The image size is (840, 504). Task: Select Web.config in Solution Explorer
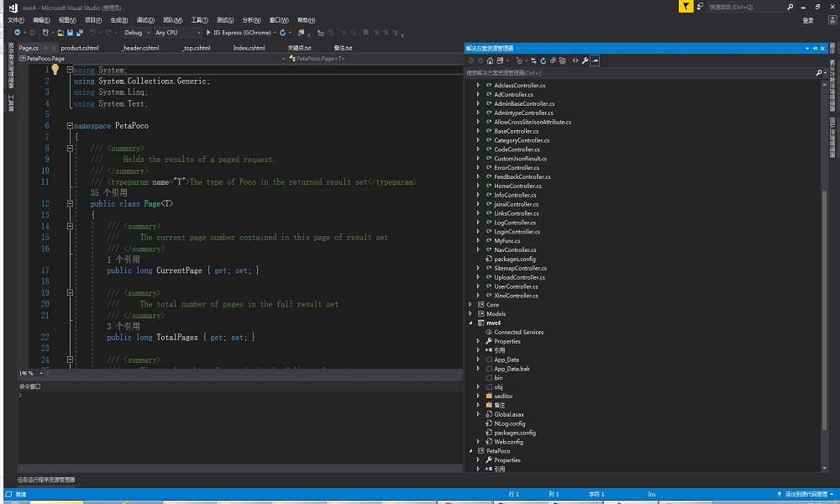coord(508,442)
